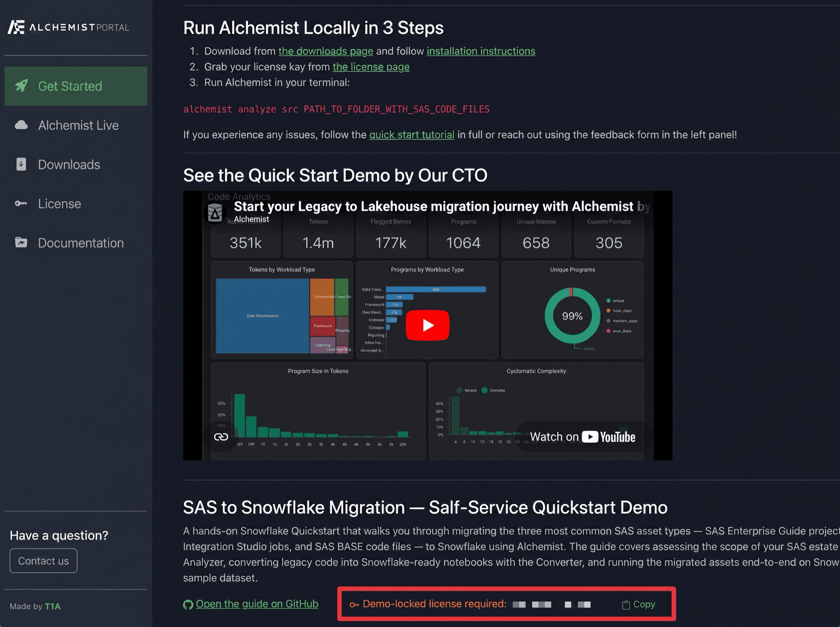Click the 'Demo-locked license required' text
The height and width of the screenshot is (627, 840).
(x=434, y=604)
